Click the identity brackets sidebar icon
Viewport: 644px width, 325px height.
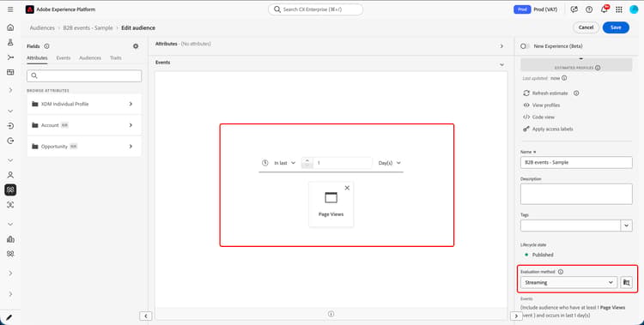[10, 205]
